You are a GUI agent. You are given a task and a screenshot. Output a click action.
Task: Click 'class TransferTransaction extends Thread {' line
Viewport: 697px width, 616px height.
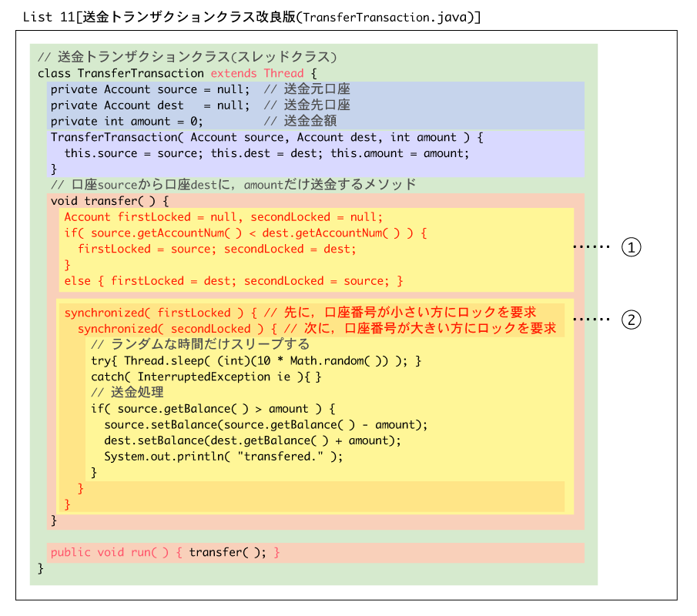point(177,73)
